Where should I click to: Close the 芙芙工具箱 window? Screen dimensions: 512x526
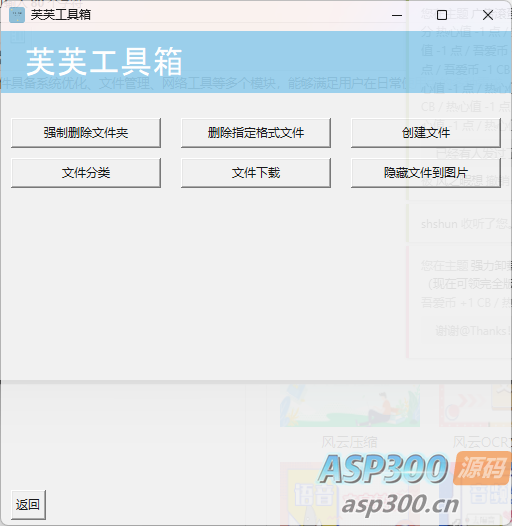coord(488,15)
